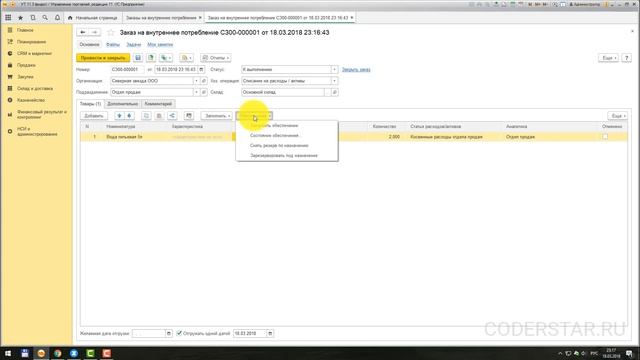This screenshot has width=640, height=360.
Task: Open the create-based-on dropdown icon
Action: (x=166, y=58)
